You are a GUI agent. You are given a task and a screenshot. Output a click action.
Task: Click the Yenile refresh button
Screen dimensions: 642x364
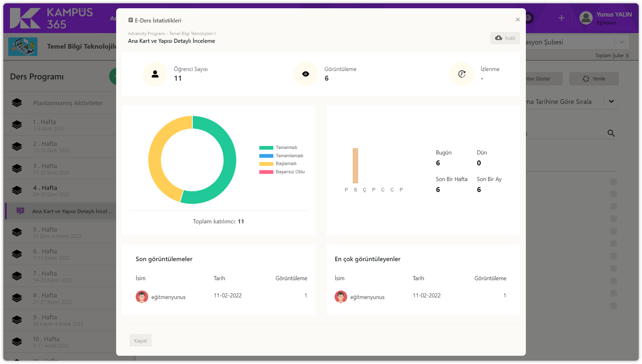pos(594,79)
